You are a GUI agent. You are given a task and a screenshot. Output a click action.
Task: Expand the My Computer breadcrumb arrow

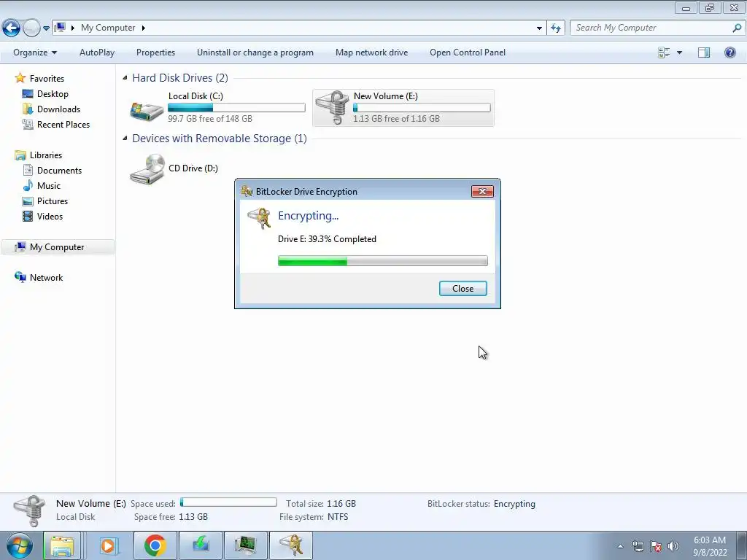pos(143,28)
